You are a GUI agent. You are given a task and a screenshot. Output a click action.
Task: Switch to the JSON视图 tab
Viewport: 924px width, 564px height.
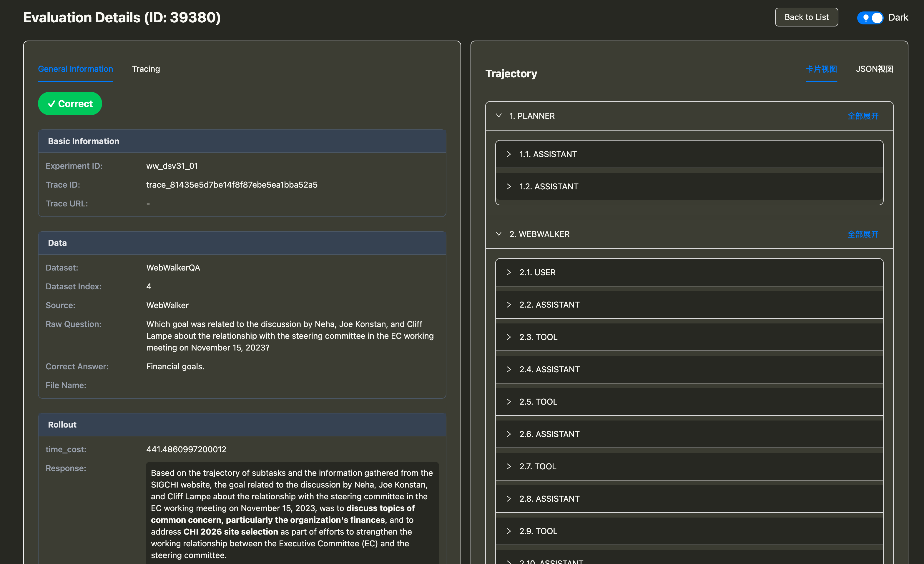[874, 69]
